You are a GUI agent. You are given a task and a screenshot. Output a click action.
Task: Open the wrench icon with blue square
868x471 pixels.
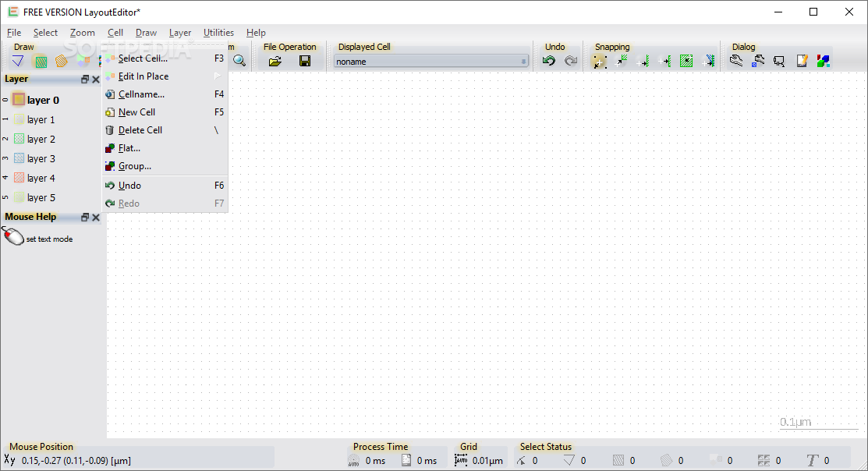point(758,61)
